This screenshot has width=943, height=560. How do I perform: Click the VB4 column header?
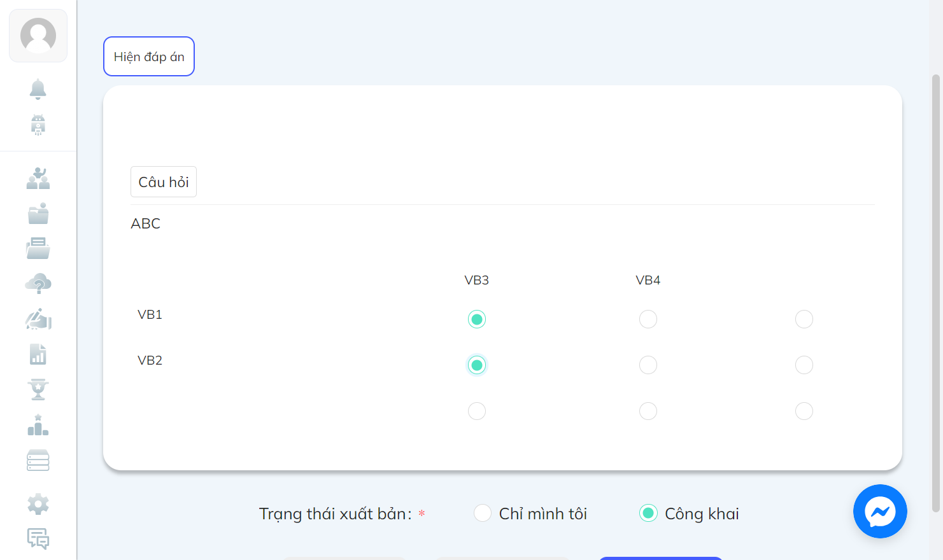pos(648,280)
